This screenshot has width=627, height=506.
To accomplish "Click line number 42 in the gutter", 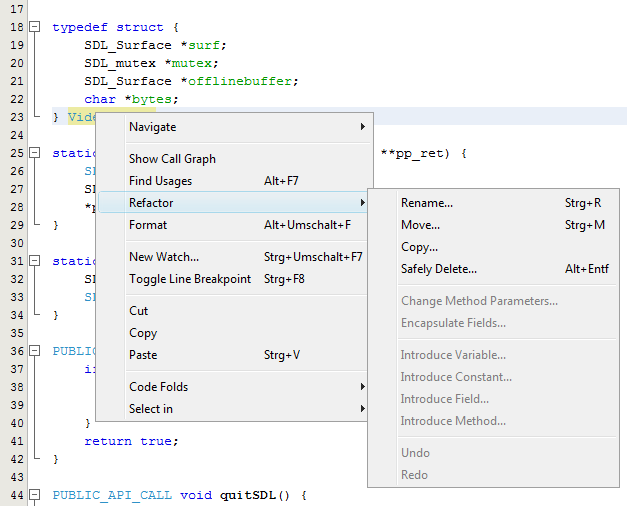I will click(16, 459).
